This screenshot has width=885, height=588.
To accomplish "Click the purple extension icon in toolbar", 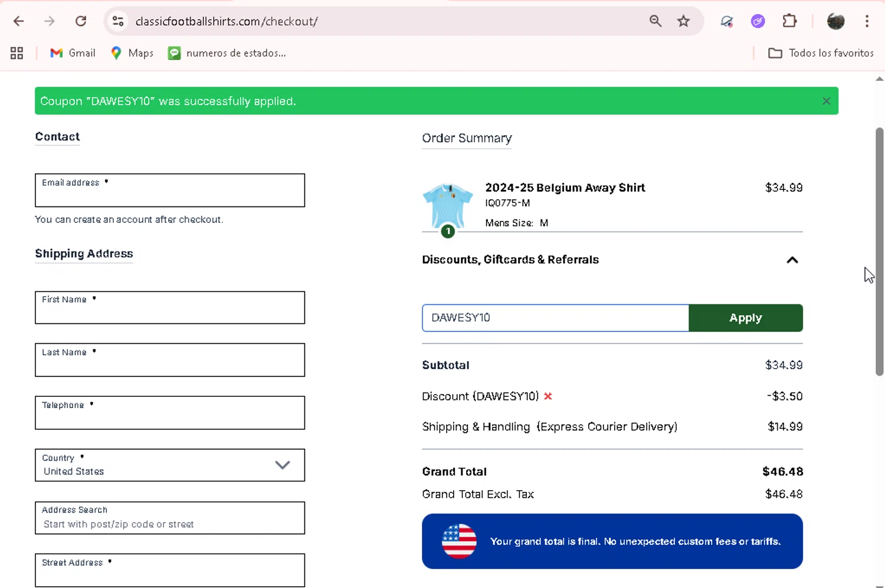I will point(758,21).
